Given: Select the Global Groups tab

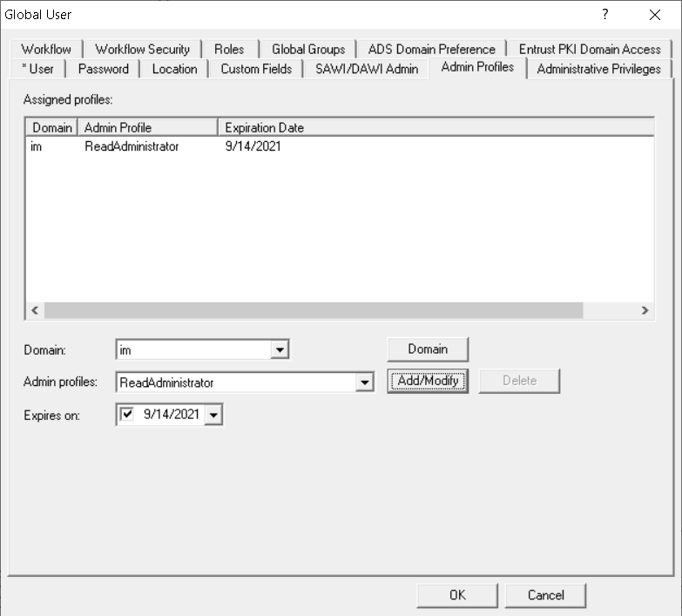Looking at the screenshot, I should tap(308, 50).
